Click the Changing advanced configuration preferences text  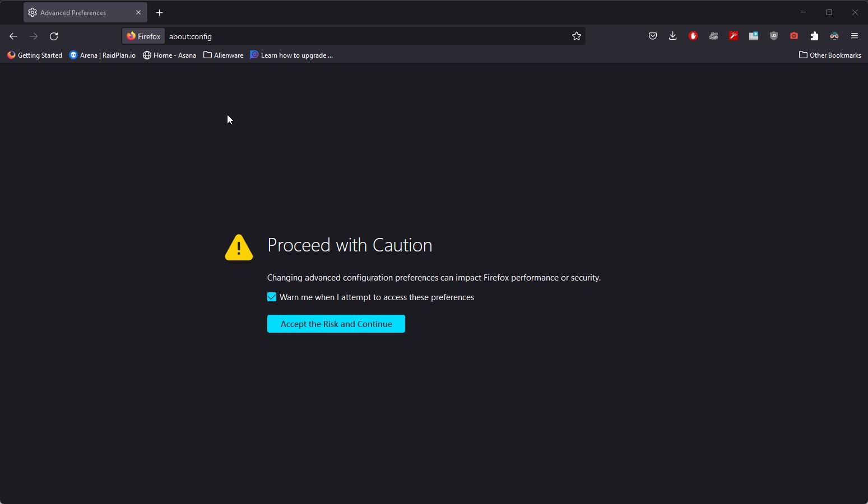coord(434,278)
